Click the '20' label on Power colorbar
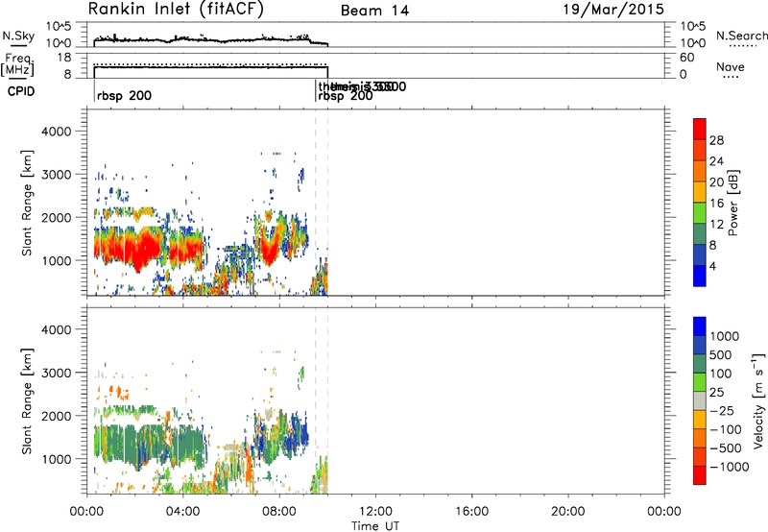 tap(716, 182)
